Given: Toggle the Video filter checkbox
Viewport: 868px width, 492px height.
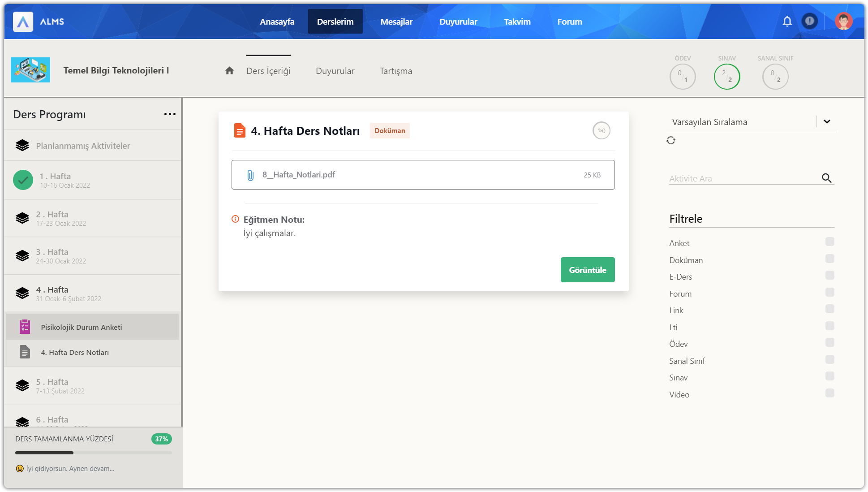Looking at the screenshot, I should [829, 393].
